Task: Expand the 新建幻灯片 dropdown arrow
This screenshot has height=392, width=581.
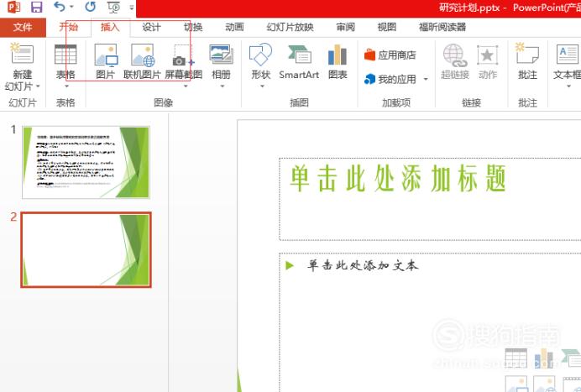Action: point(38,86)
